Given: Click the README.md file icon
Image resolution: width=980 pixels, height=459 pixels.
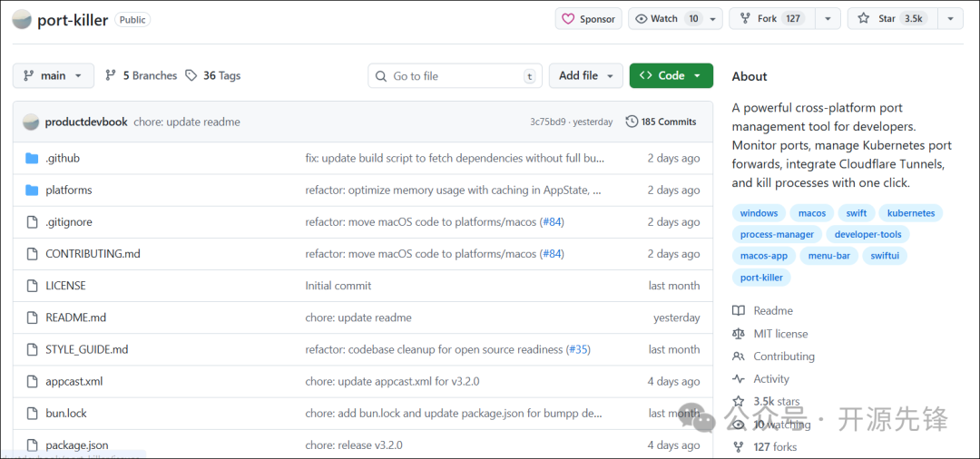Looking at the screenshot, I should pos(32,317).
